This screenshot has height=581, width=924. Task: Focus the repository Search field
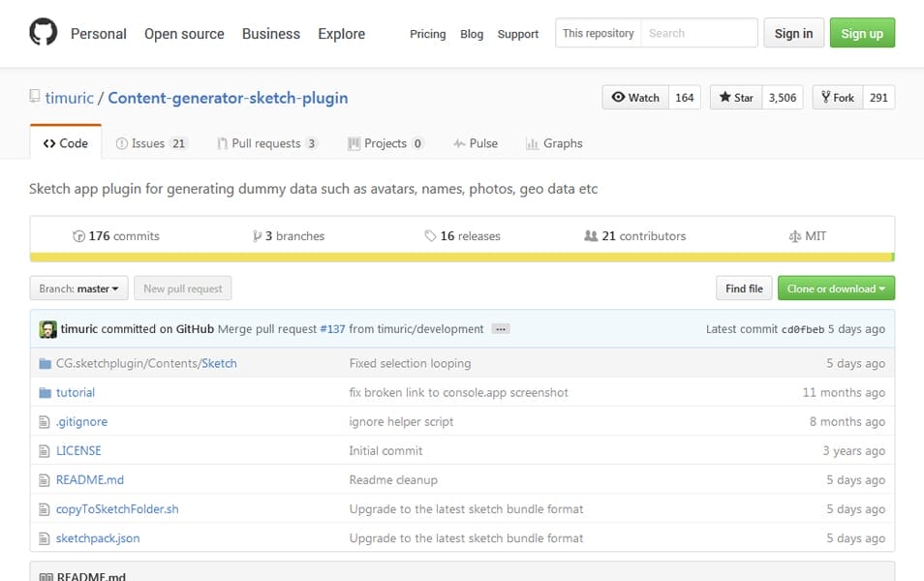pos(697,33)
